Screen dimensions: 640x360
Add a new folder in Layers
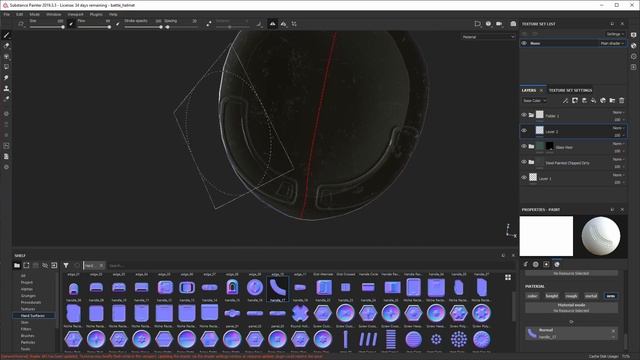point(612,100)
